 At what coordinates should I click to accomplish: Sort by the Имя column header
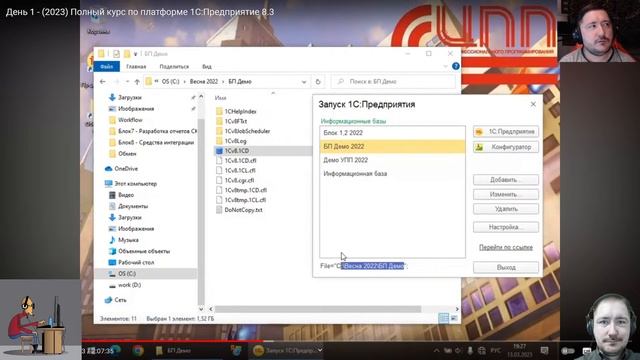(x=220, y=98)
